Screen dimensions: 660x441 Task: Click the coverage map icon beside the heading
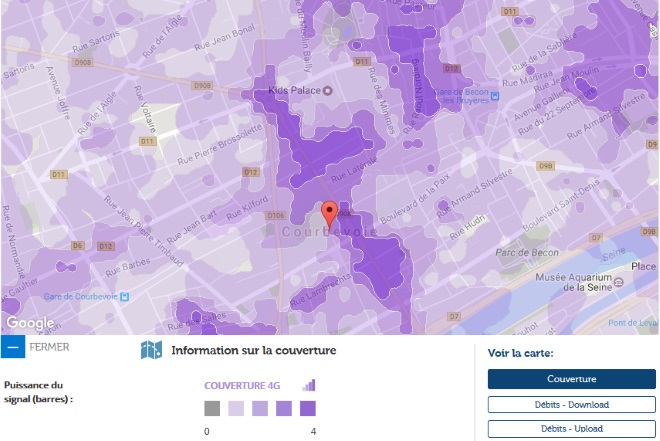[151, 350]
